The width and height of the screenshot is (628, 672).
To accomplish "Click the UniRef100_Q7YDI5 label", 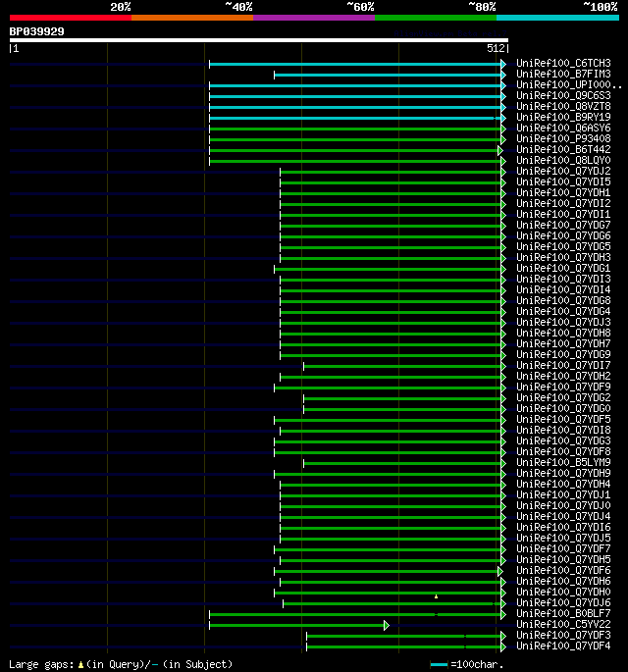I will pyautogui.click(x=563, y=182).
